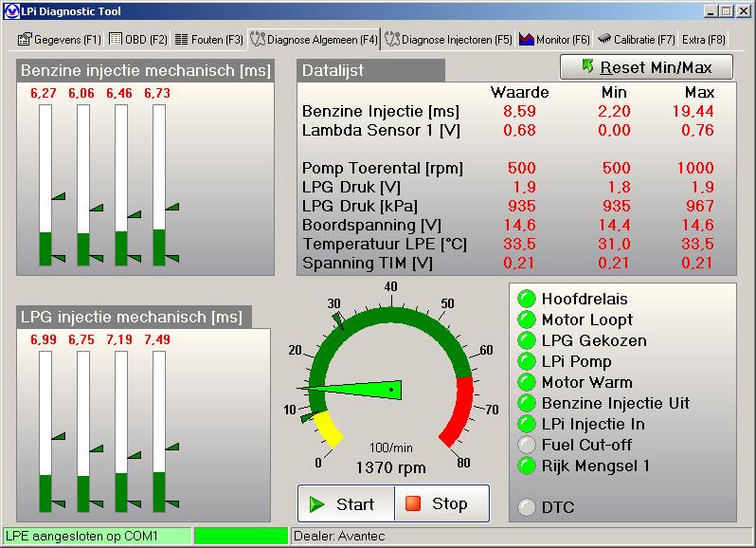Click the OBD tab table icon
This screenshot has height=548, width=756.
[116, 39]
